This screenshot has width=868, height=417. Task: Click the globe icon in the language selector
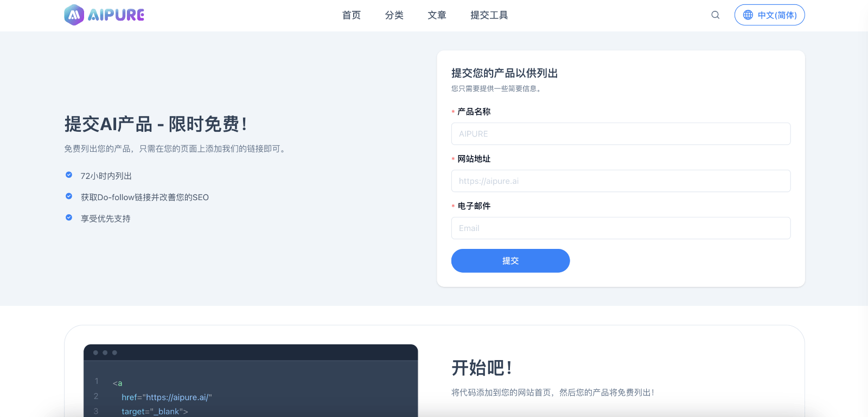tap(748, 15)
